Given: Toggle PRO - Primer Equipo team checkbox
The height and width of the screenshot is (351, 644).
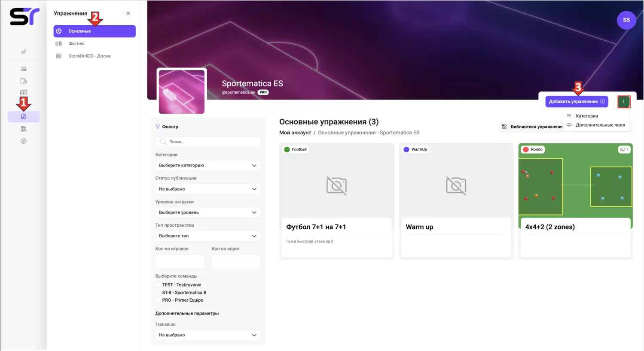Looking at the screenshot, I should (x=158, y=300).
